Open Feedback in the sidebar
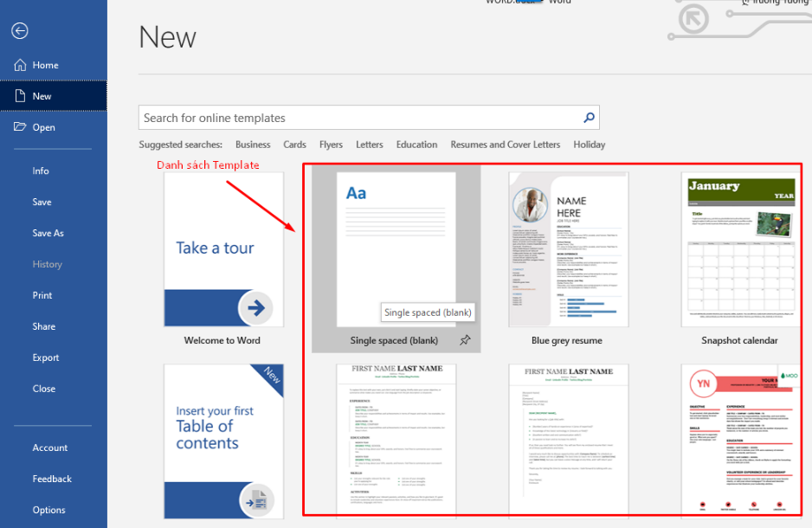Image resolution: width=812 pixels, height=528 pixels. click(52, 479)
